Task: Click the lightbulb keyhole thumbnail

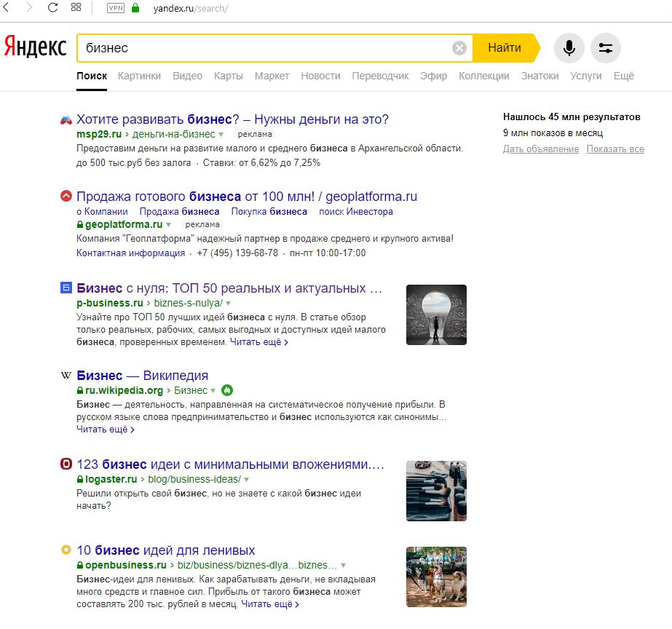Action: [436, 315]
